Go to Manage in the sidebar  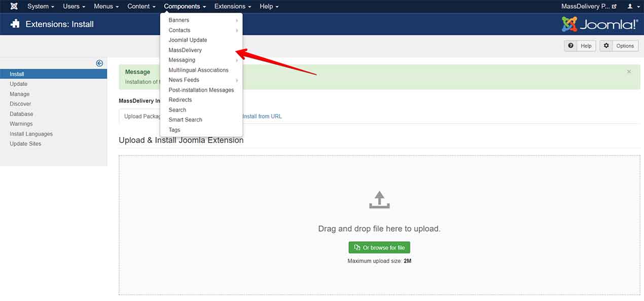pyautogui.click(x=20, y=94)
